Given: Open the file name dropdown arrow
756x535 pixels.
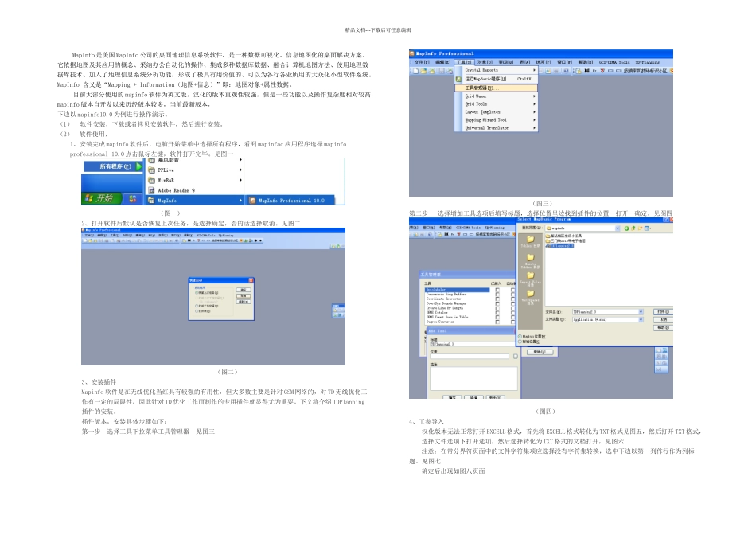Looking at the screenshot, I should tap(641, 311).
